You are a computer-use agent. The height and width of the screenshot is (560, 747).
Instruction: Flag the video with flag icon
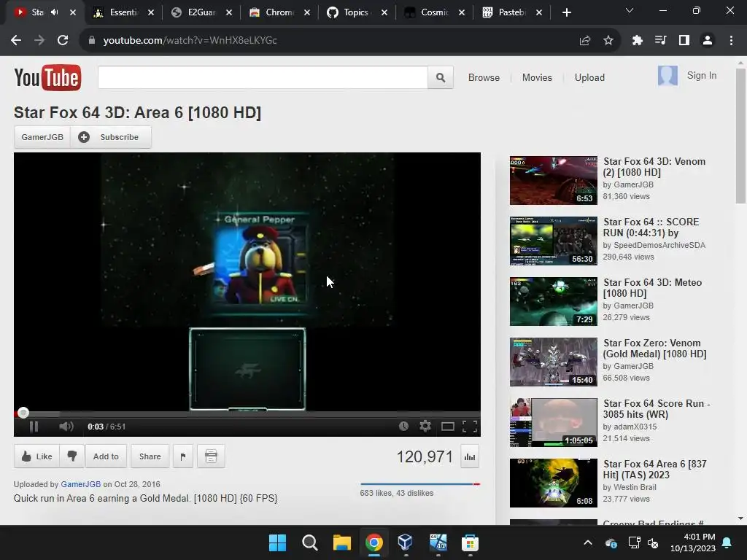(183, 456)
